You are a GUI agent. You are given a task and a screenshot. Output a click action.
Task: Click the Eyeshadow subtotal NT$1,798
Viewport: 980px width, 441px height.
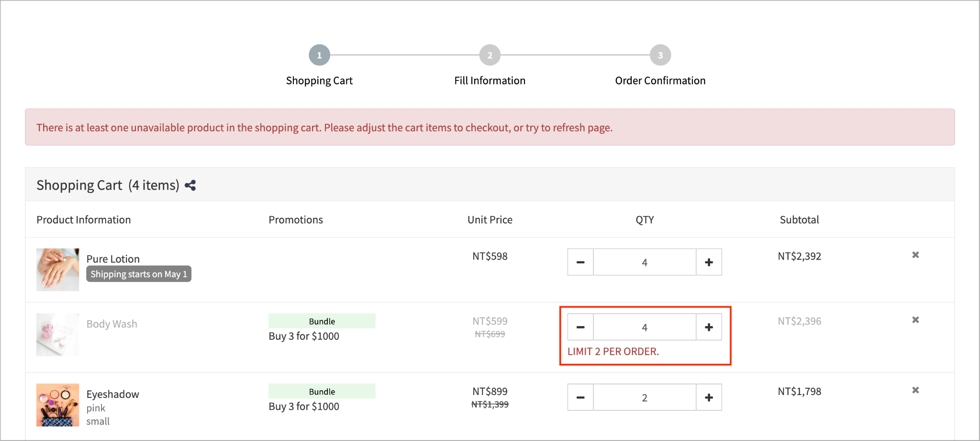[800, 392]
